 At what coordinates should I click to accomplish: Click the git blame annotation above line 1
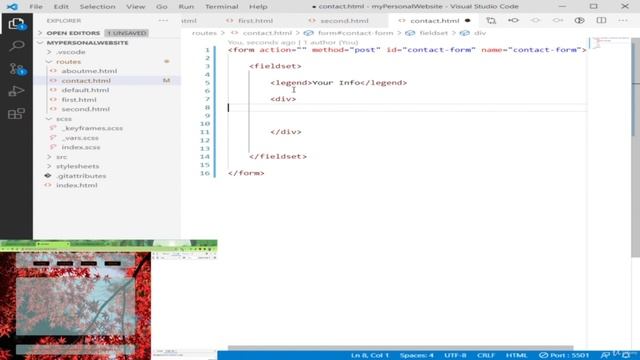293,42
